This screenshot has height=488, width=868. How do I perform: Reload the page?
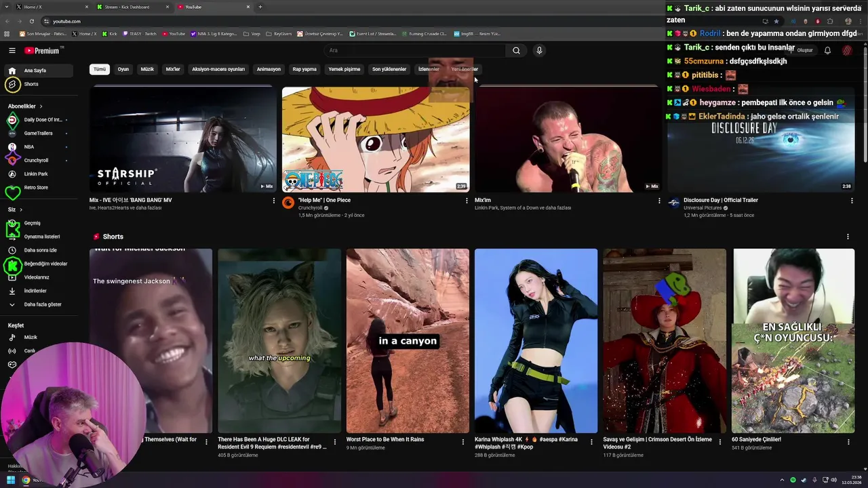[x=31, y=21]
